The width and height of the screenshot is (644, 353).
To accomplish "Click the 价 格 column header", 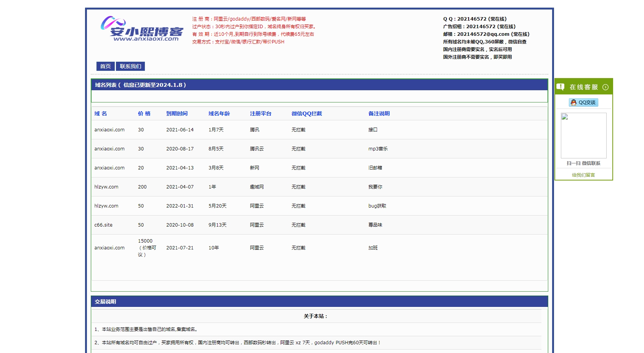I will 144,113.
